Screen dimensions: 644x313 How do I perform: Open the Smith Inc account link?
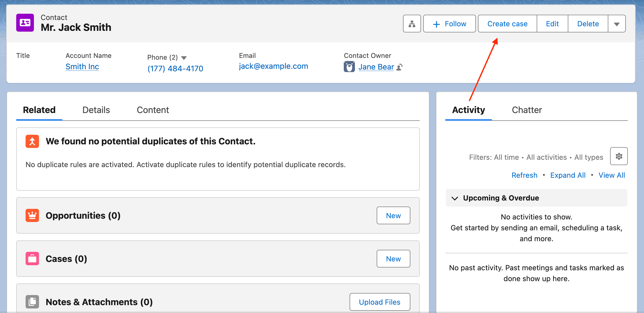pyautogui.click(x=82, y=66)
